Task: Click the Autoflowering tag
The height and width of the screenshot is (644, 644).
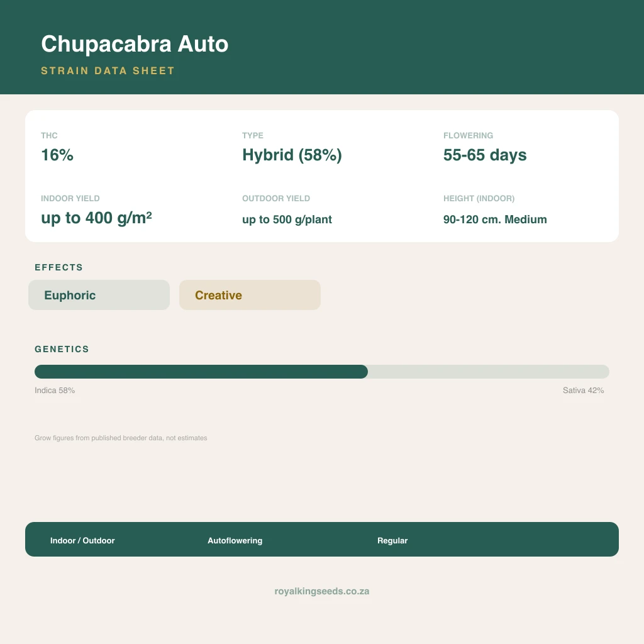Action: pyautogui.click(x=235, y=540)
